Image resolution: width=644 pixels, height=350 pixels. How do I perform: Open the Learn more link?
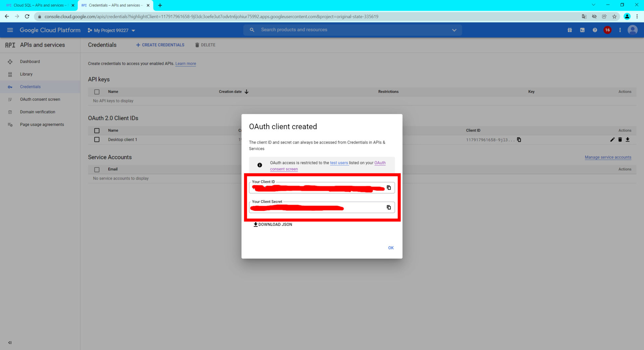point(185,63)
